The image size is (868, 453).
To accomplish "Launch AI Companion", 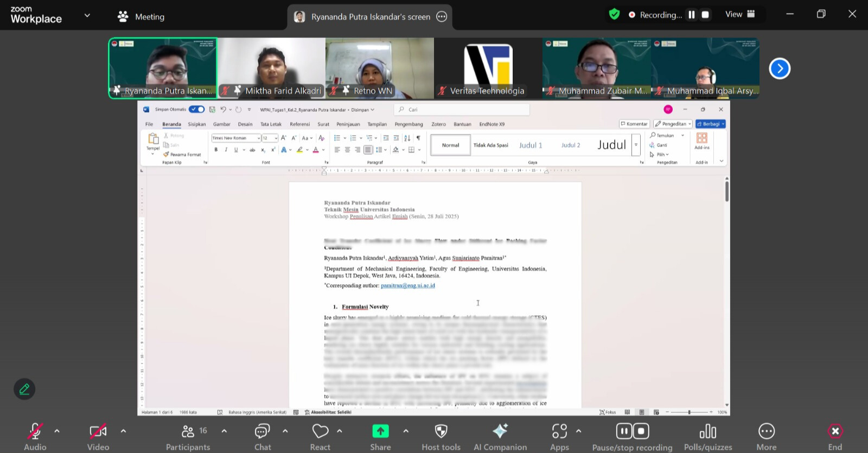I will (500, 431).
